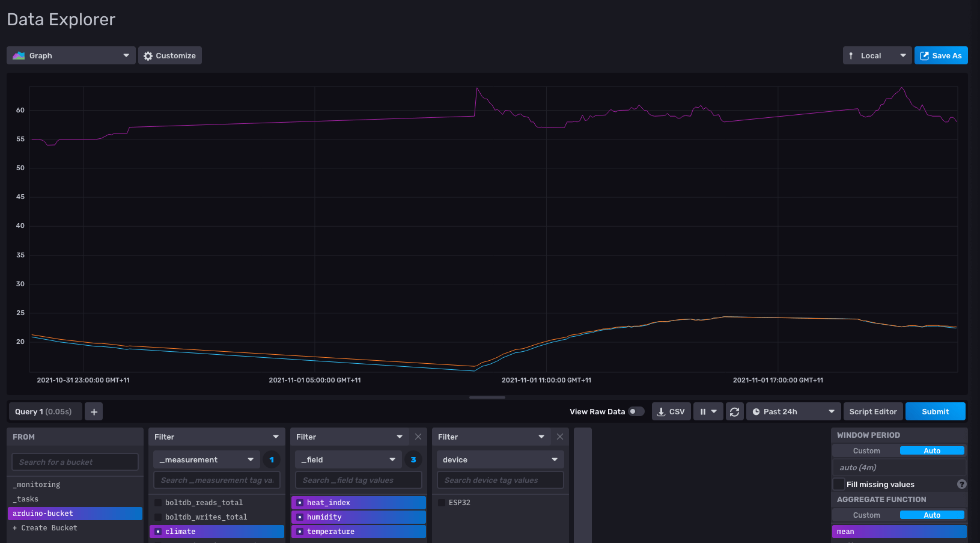This screenshot has height=543, width=980.
Task: Uncheck the heat_index field
Action: (359, 503)
